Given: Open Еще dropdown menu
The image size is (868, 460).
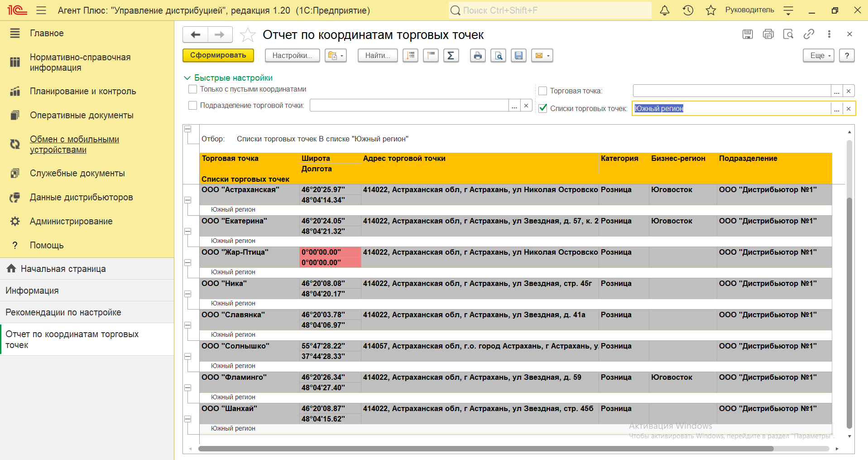Looking at the screenshot, I should (819, 55).
